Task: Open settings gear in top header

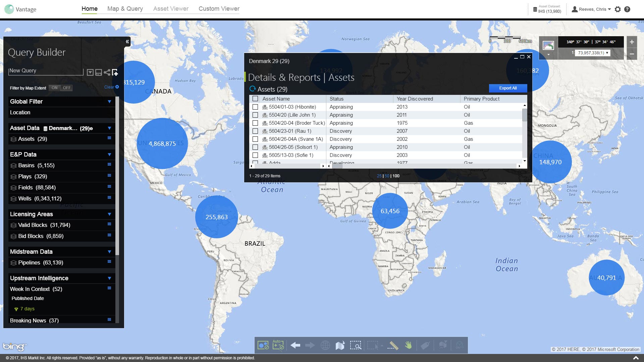Action: coord(618,9)
